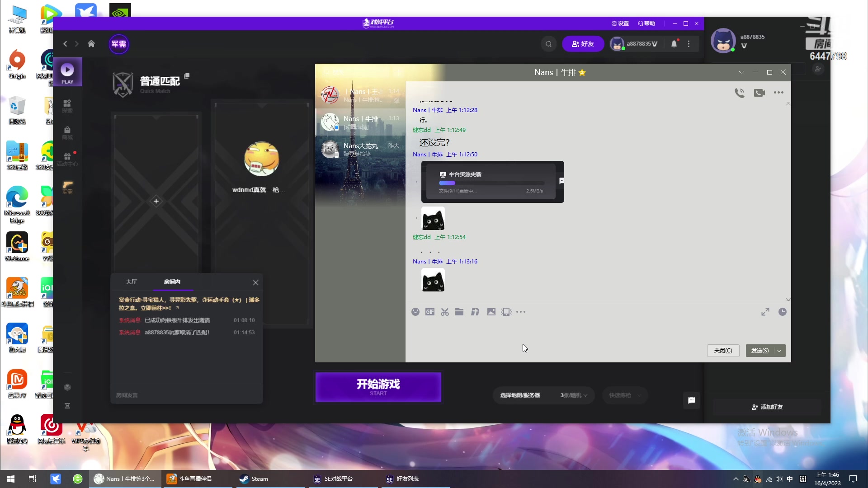Screen dimensions: 868x488
Task: Click the 好友 friends button in navbar
Action: [x=584, y=43]
